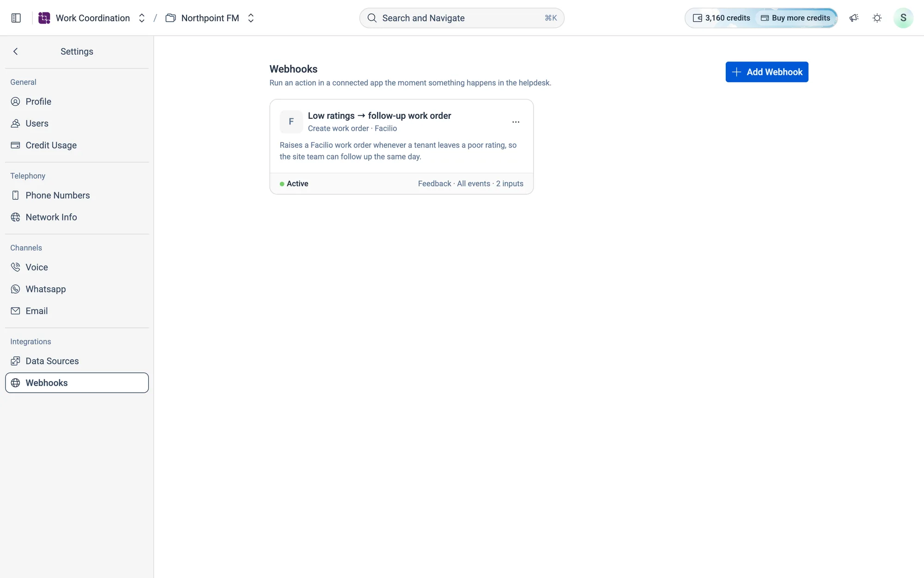
Task: Click the Settings panel heading
Action: point(77,51)
